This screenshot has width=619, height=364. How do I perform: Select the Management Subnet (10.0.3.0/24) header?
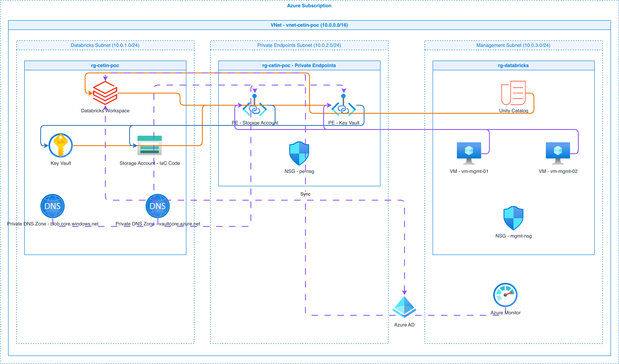(513, 45)
